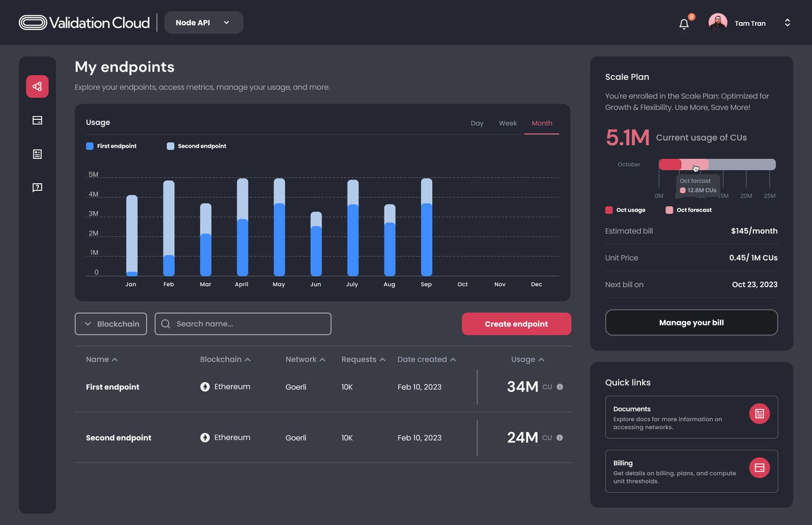Image resolution: width=812 pixels, height=525 pixels.
Task: Expand the Blockchain filter dropdown
Action: 111,324
